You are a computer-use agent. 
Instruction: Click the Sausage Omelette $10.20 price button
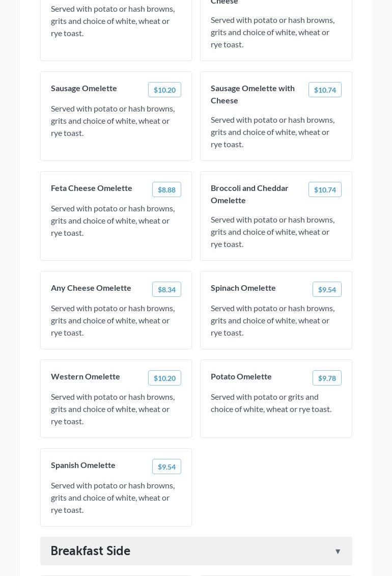(x=164, y=90)
